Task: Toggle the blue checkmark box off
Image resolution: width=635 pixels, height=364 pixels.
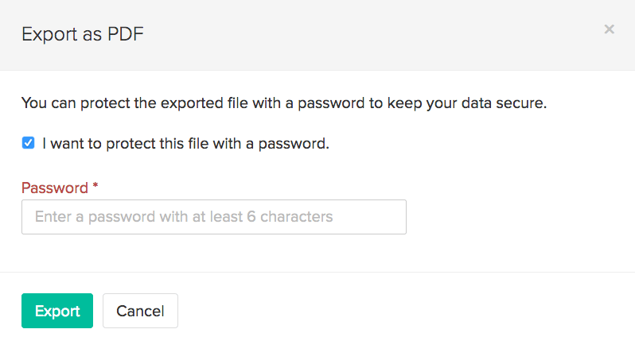Action: tap(29, 143)
